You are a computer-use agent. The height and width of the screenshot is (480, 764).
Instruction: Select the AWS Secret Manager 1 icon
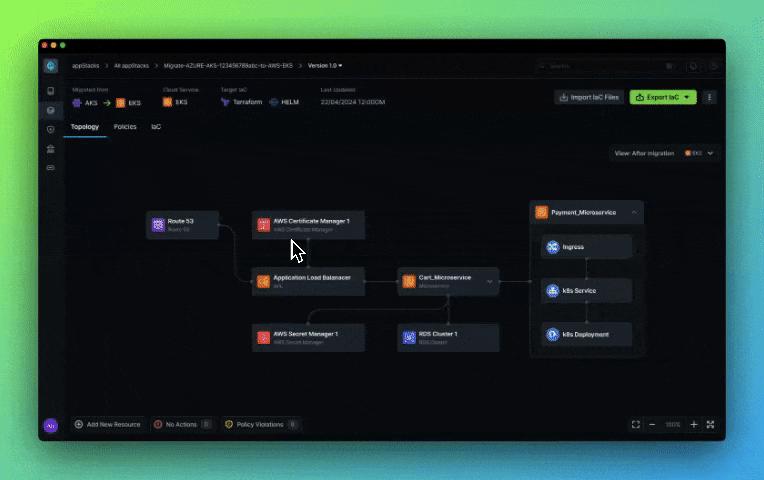[264, 337]
